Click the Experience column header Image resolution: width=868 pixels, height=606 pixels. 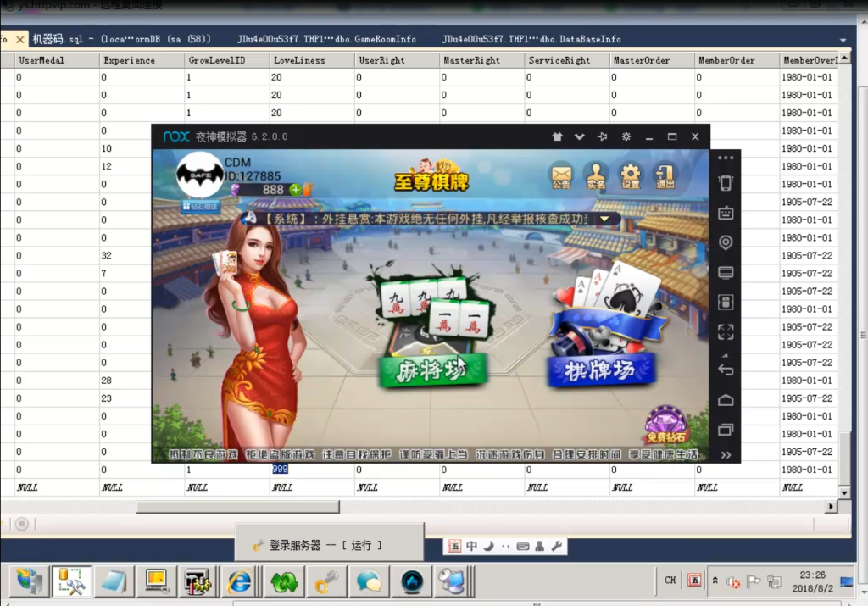[x=142, y=60]
